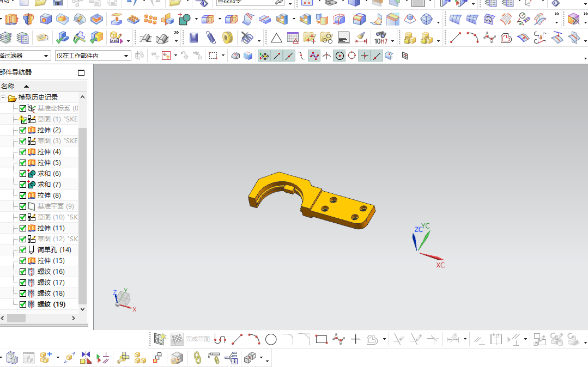Click the blue cylindrical spring icon

[x=194, y=38]
